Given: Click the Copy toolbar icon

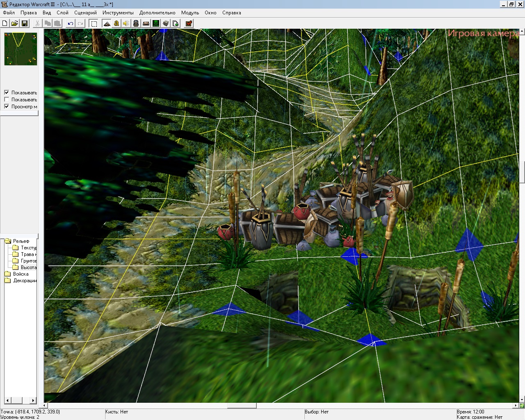Looking at the screenshot, I should coord(48,23).
